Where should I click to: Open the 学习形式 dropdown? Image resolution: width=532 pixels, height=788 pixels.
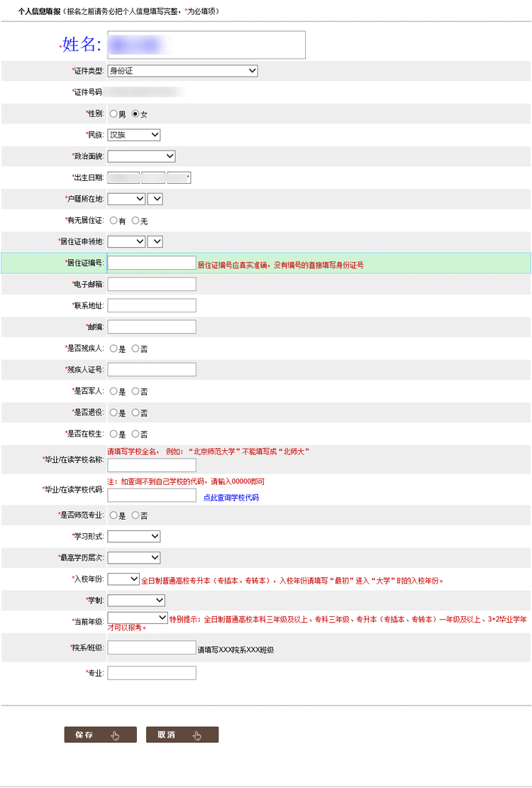[133, 536]
